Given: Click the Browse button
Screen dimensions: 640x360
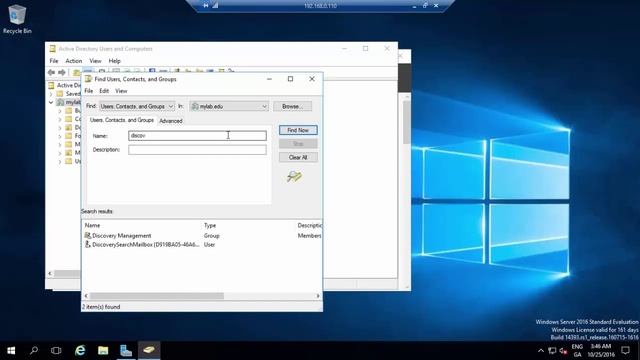Looking at the screenshot, I should click(x=292, y=106).
